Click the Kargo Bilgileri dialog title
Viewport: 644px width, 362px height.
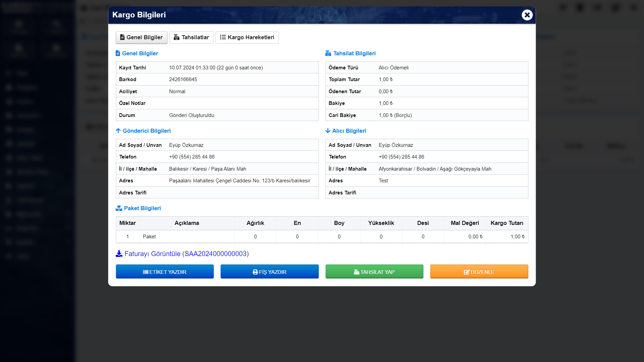(139, 15)
